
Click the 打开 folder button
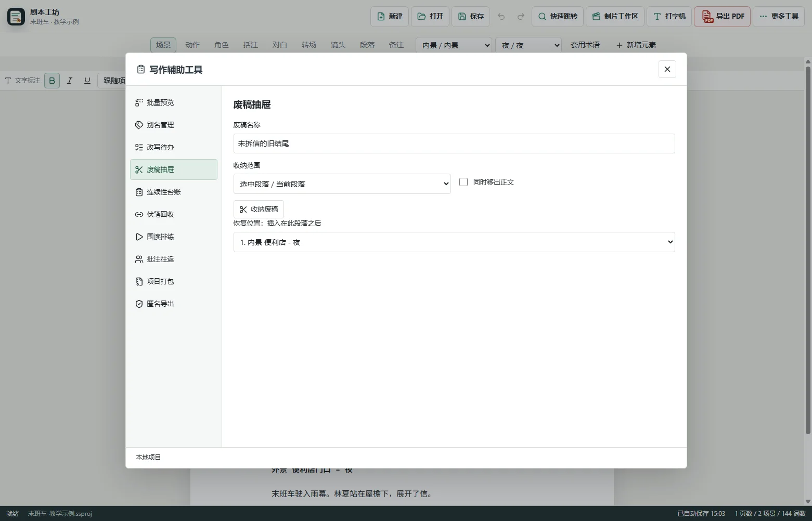(430, 16)
